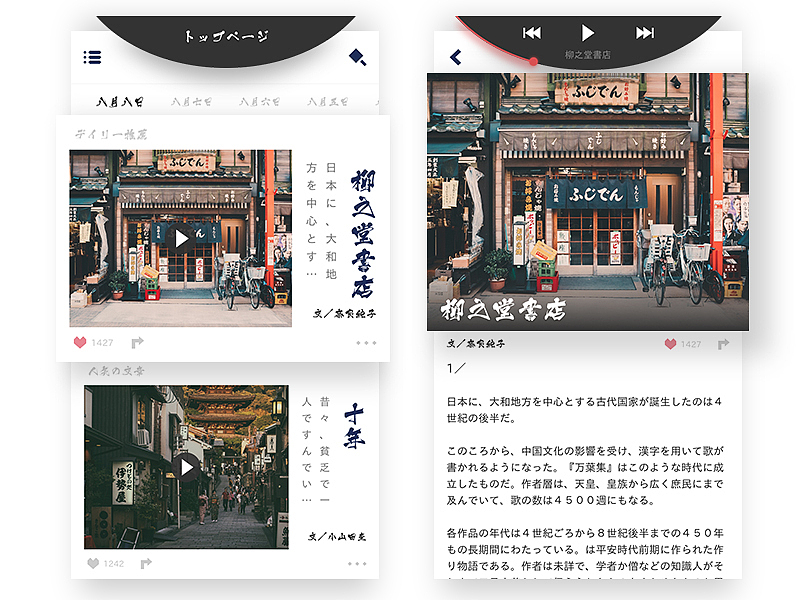The image size is (800, 600).
Task: Click author 文／奈良純子 on detail page
Action: (476, 344)
